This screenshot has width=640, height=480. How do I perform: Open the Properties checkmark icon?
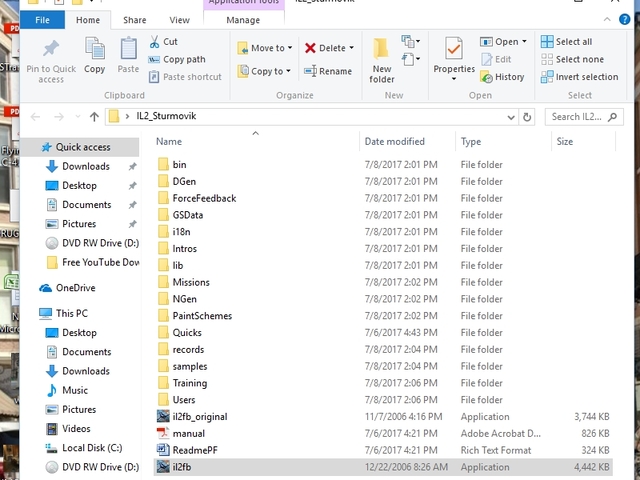(454, 48)
